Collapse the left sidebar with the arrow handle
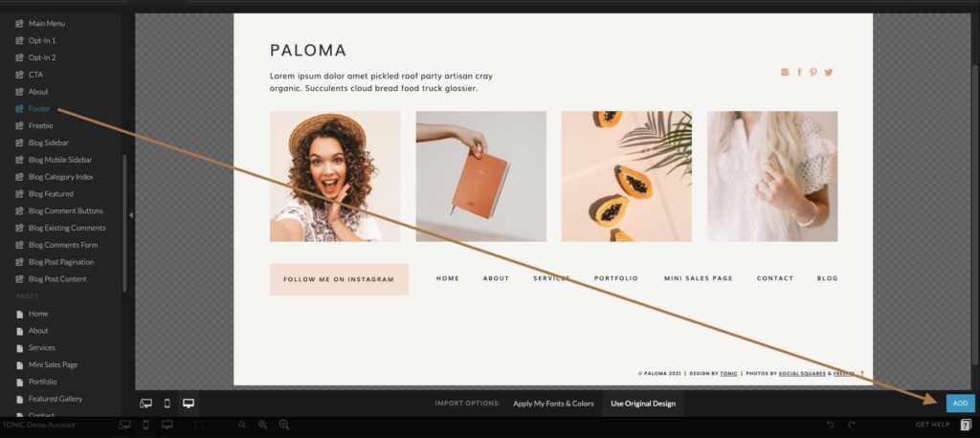Viewport: 980px width, 438px height. tap(130, 215)
